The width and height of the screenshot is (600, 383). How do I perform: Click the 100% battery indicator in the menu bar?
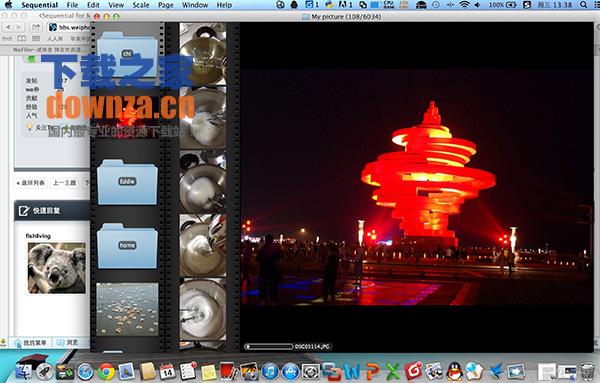pyautogui.click(x=502, y=5)
